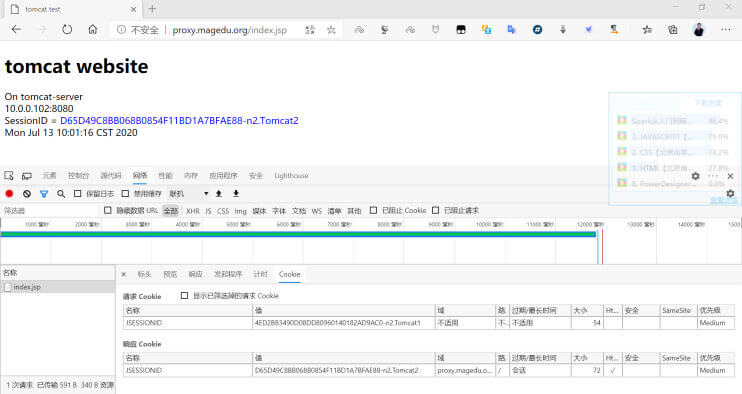Open network search magnifier icon

pyautogui.click(x=61, y=193)
